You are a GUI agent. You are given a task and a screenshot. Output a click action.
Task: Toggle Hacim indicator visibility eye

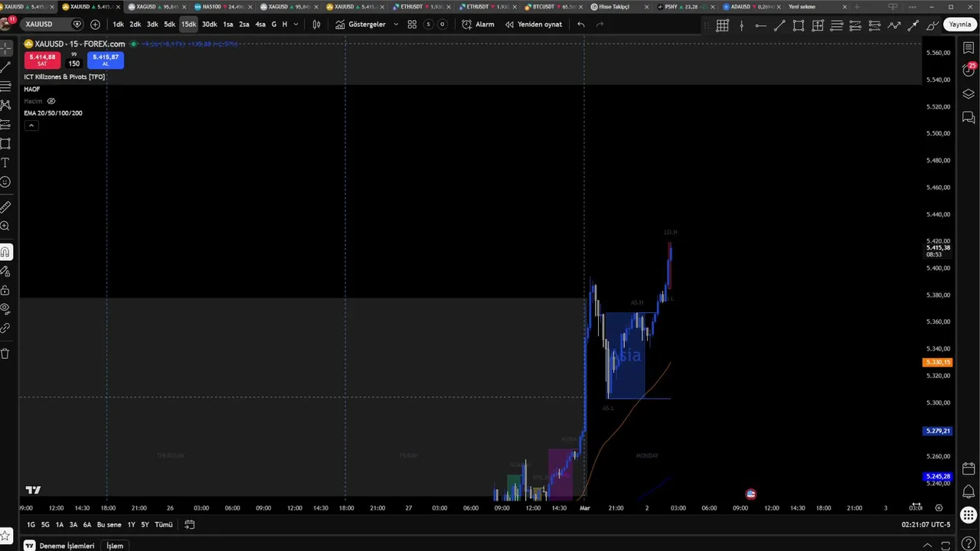[x=51, y=101]
